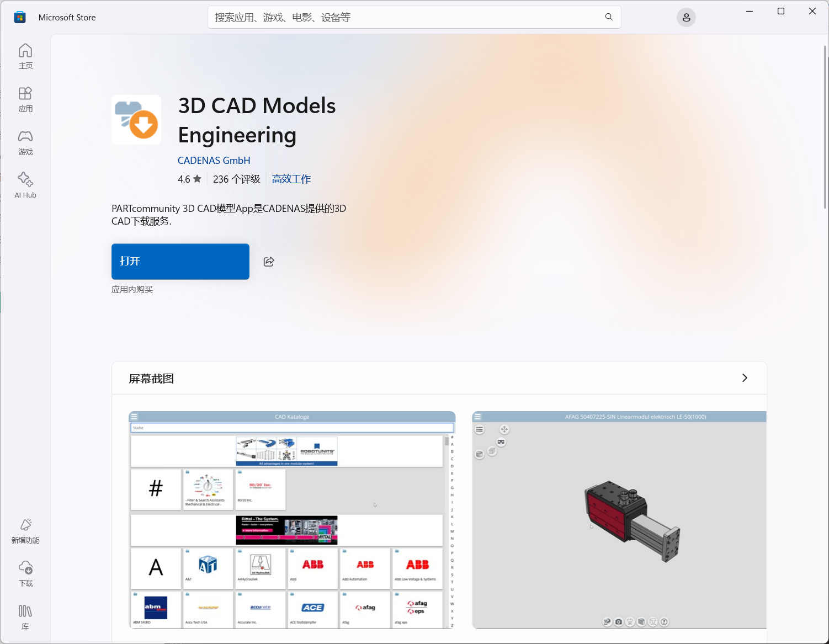Viewport: 829px width, 644px height.
Task: Click the share icon next to 打开
Action: pos(269,262)
